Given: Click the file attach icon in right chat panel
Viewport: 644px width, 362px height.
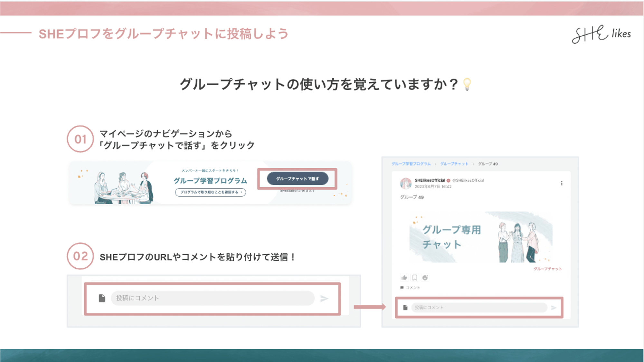Looking at the screenshot, I should (x=405, y=308).
